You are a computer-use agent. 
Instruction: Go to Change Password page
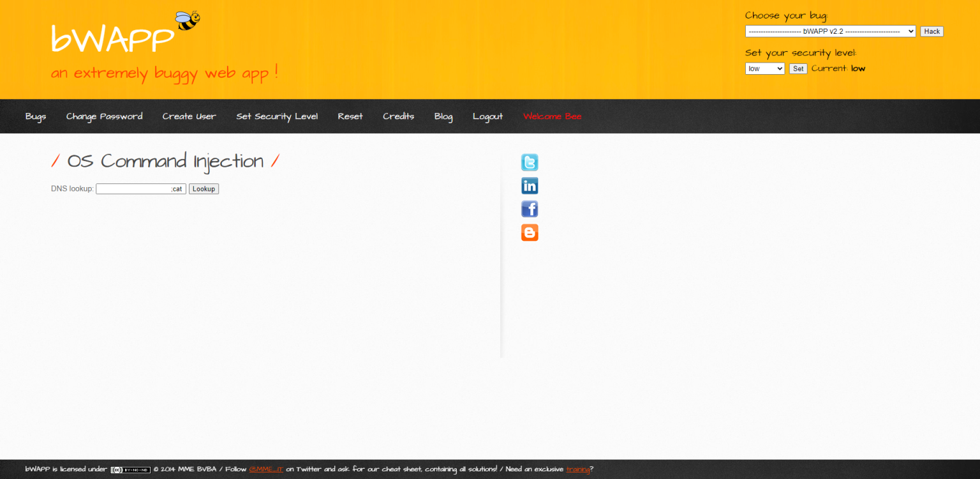click(104, 116)
